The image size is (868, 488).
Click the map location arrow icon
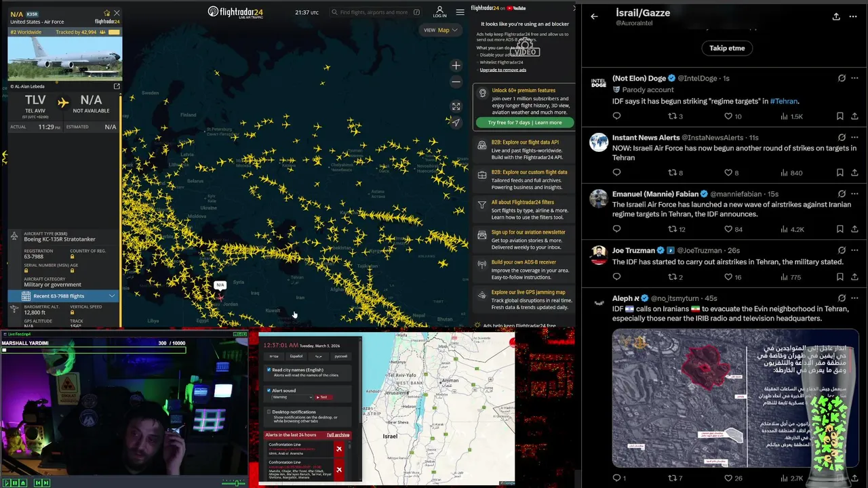pos(456,122)
